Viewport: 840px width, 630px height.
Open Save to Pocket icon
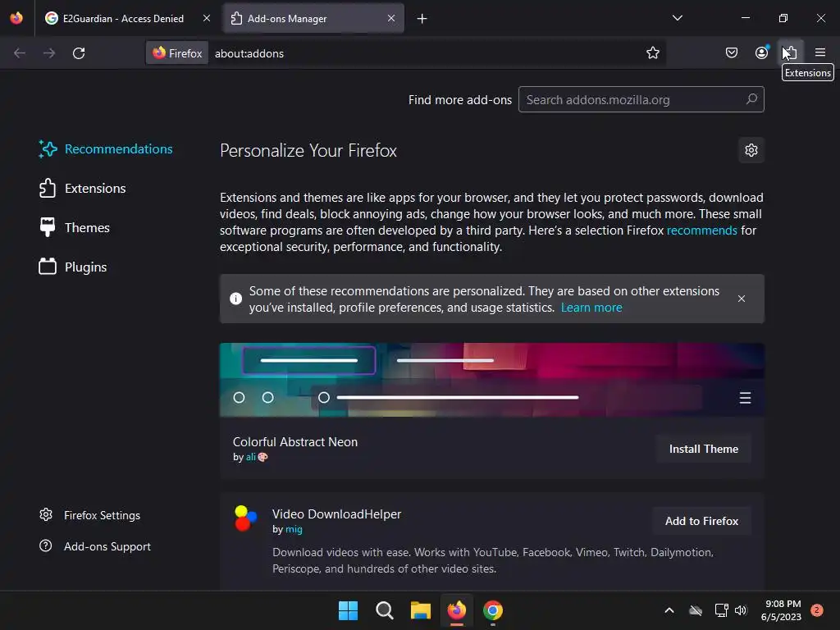point(731,53)
